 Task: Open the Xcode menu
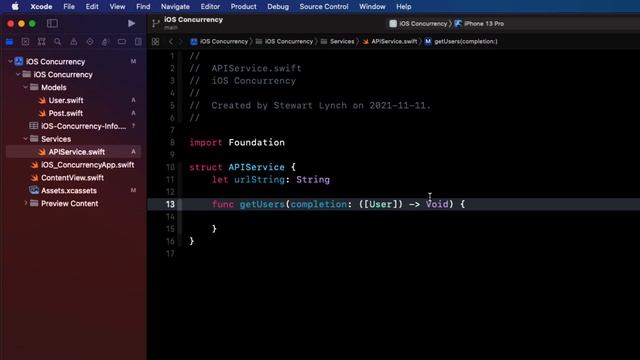pyautogui.click(x=41, y=7)
